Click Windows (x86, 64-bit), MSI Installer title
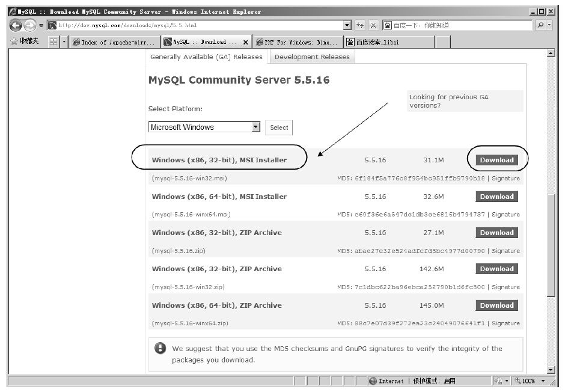 (219, 197)
